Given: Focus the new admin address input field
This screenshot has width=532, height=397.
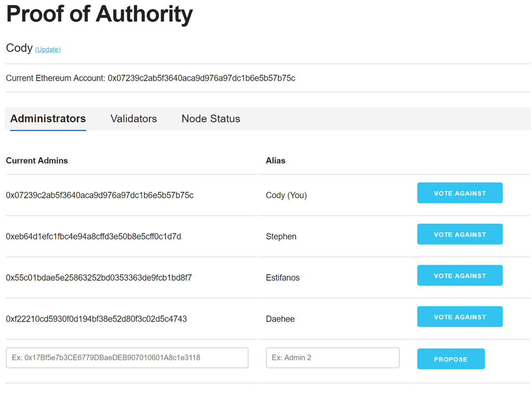Looking at the screenshot, I should (127, 358).
